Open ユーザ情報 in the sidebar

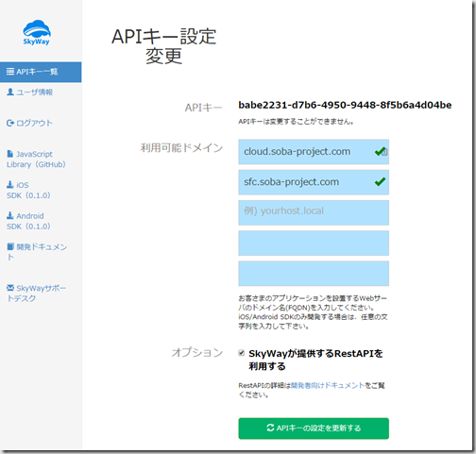coord(30,92)
